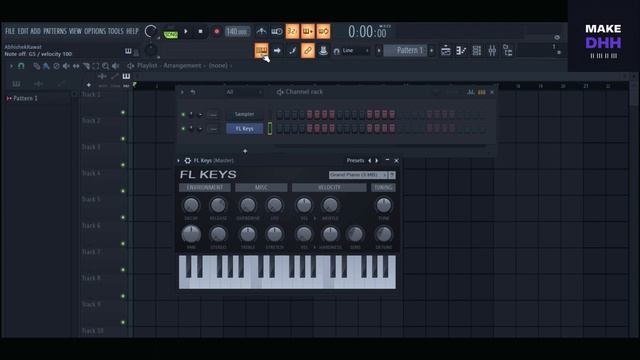This screenshot has height=360, width=640.
Task: Click the playlist speaker playback tool at the toolbar end
Action: tap(116, 66)
